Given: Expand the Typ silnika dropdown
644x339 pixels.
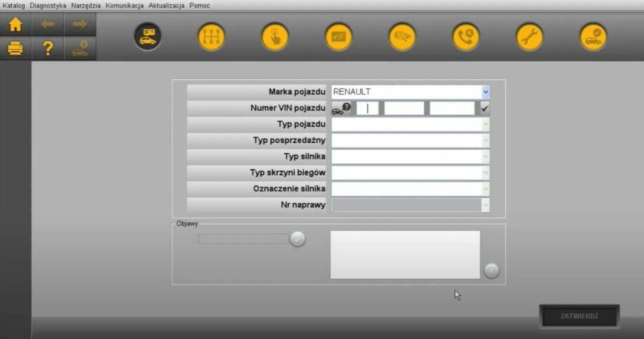Looking at the screenshot, I should (x=486, y=157).
